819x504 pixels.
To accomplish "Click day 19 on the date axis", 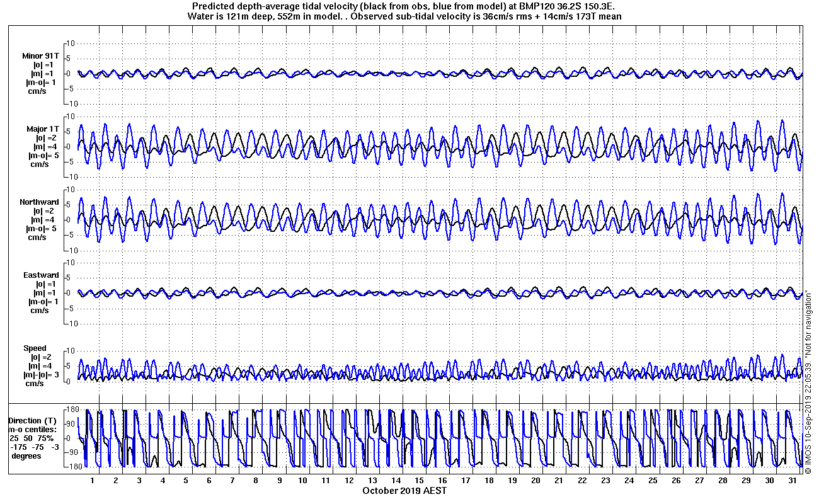I will tap(512, 480).
